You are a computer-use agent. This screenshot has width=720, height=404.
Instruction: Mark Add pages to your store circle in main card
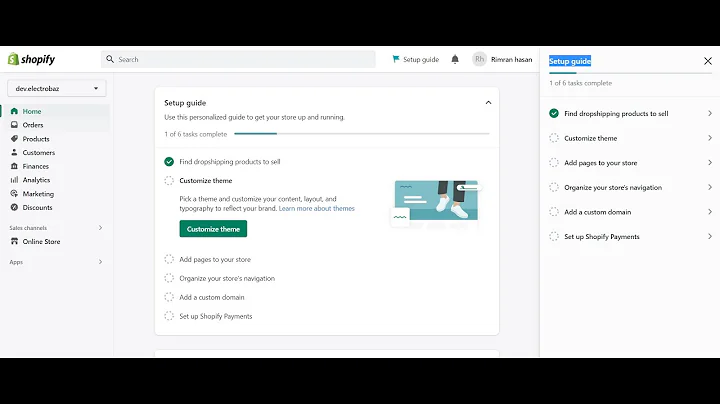point(169,259)
